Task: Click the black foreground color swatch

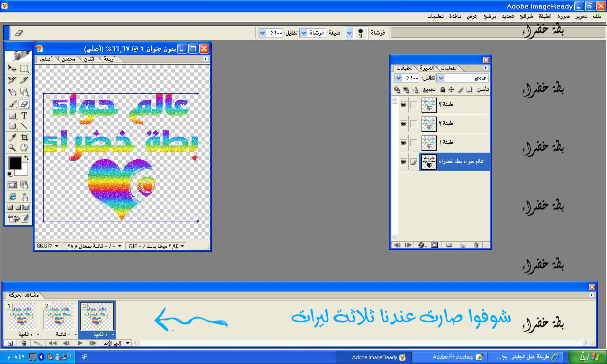Action: click(15, 163)
